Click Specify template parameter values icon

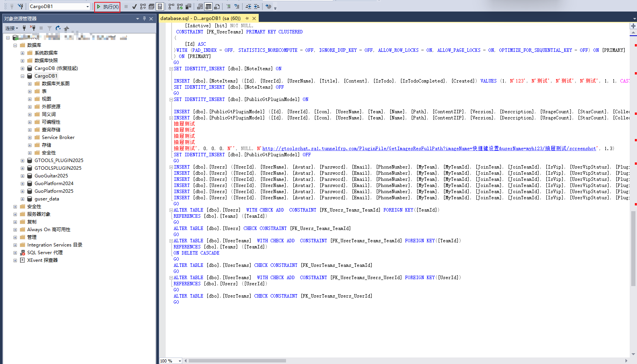268,7
